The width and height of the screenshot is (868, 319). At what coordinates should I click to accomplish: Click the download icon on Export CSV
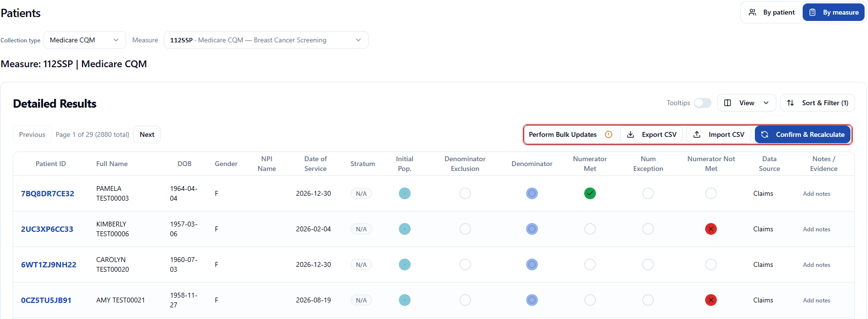pos(631,134)
